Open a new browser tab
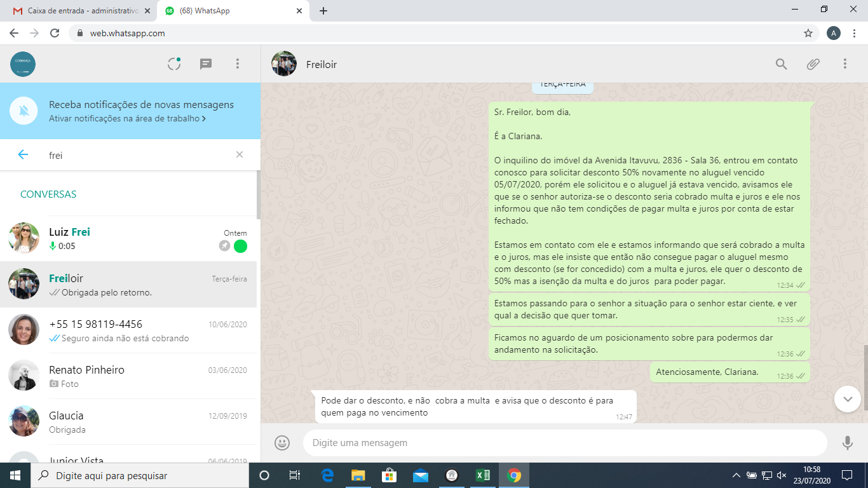This screenshot has width=868, height=488. [x=323, y=11]
